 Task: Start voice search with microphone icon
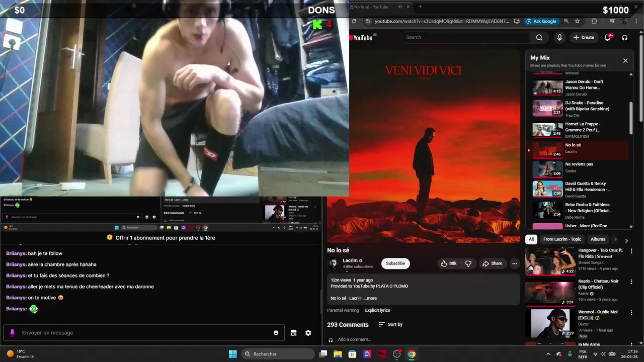click(559, 37)
